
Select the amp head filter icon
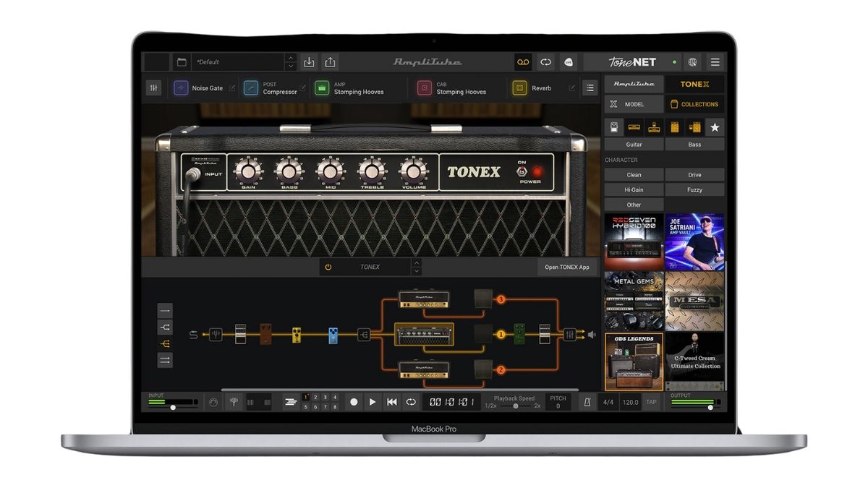pyautogui.click(x=634, y=127)
